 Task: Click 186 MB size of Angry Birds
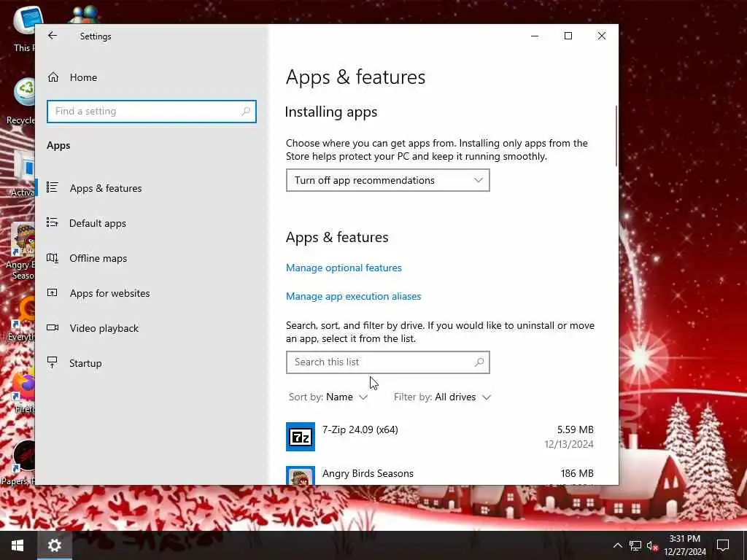[577, 473]
